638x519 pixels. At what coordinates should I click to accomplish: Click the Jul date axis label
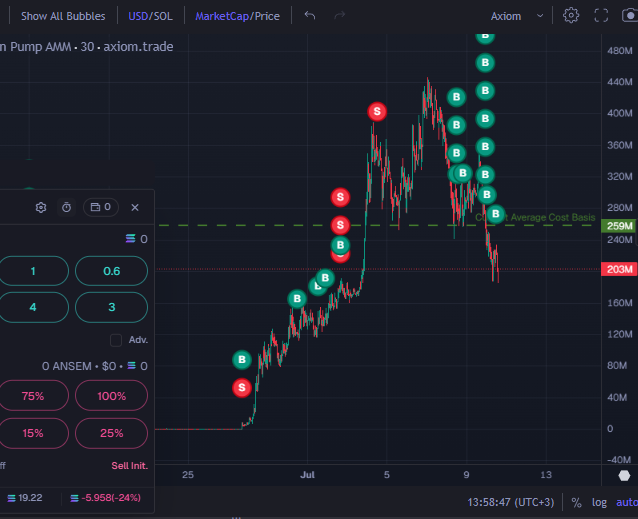click(x=307, y=475)
